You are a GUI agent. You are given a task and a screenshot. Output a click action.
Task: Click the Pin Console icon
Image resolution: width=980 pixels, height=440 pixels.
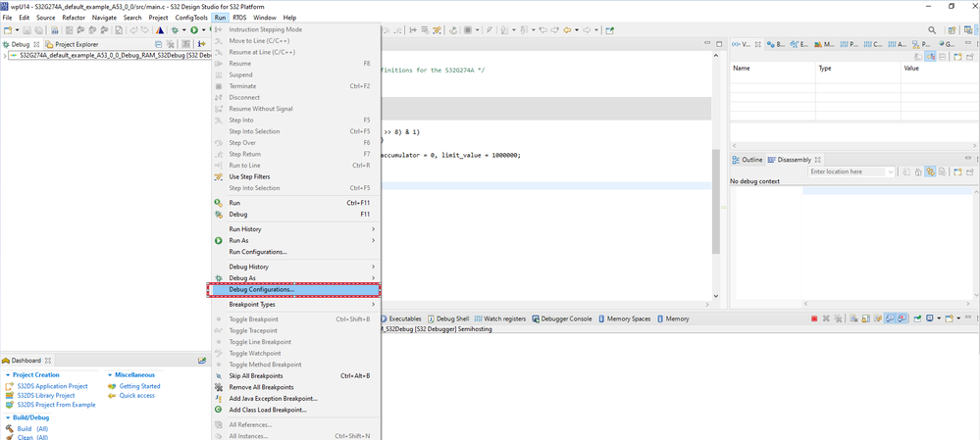[x=917, y=318]
